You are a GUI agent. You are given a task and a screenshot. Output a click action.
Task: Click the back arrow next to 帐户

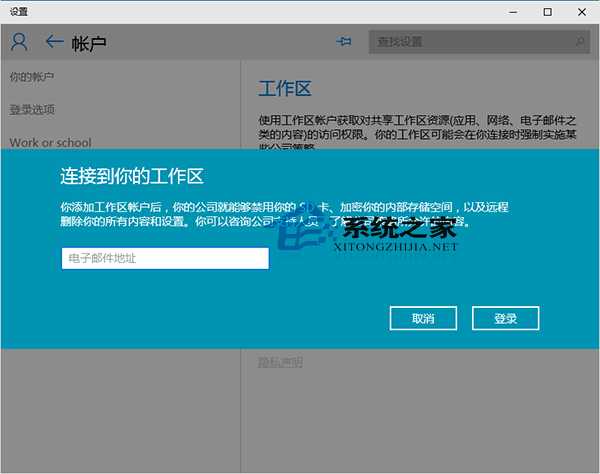[x=54, y=41]
